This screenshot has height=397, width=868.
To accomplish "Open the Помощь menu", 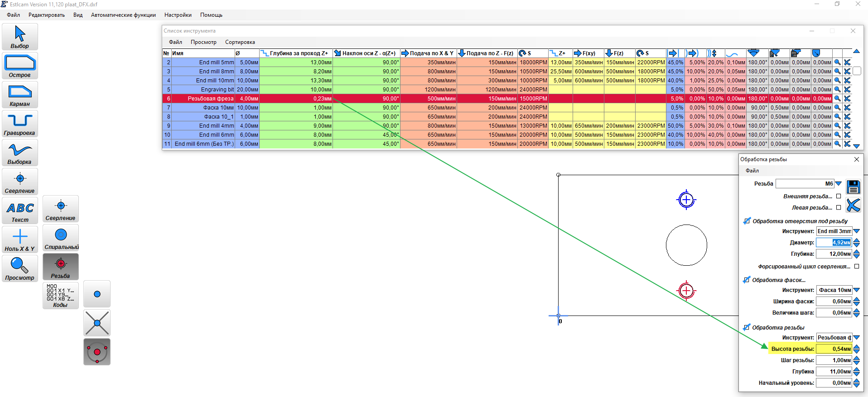I will [x=211, y=15].
